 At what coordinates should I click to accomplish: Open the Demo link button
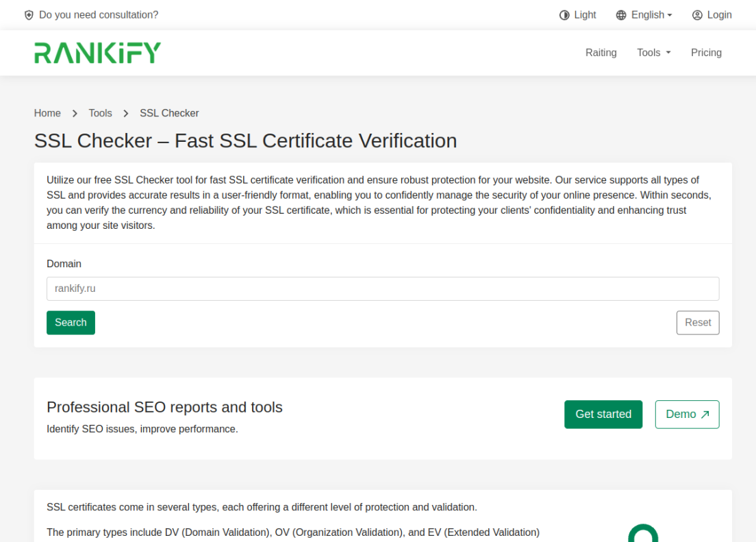pos(687,414)
